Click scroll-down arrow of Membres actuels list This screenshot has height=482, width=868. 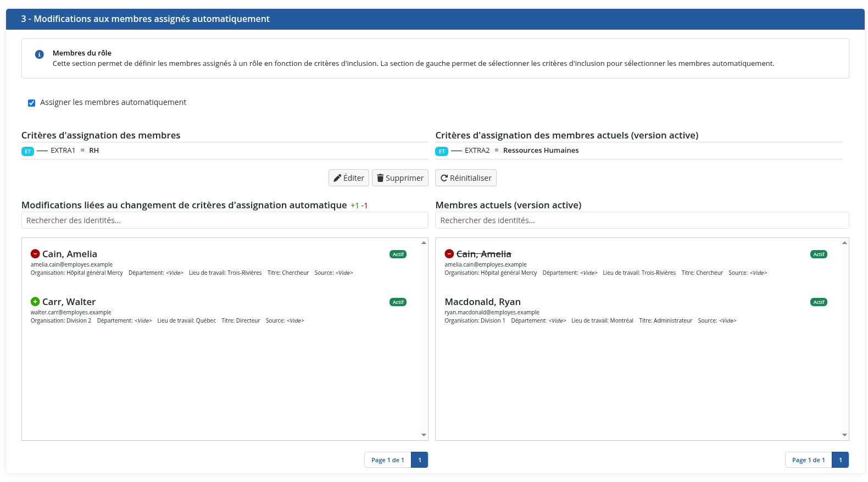click(x=844, y=435)
